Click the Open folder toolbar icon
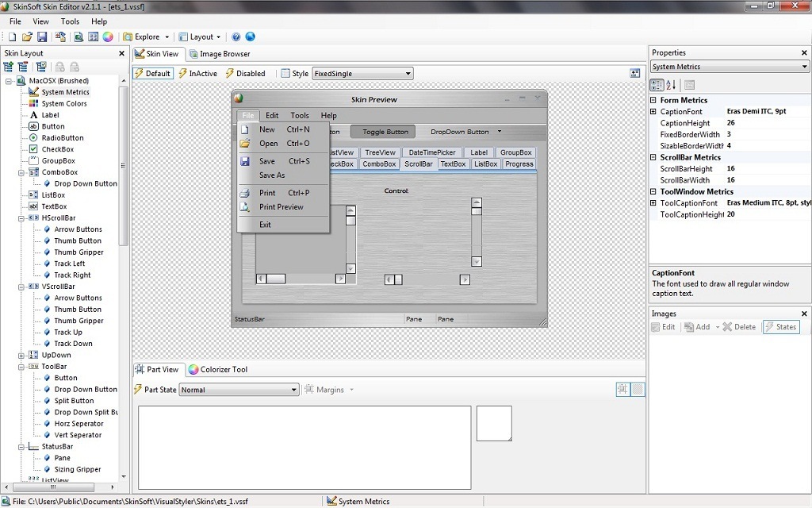The height and width of the screenshot is (508, 812). point(27,37)
